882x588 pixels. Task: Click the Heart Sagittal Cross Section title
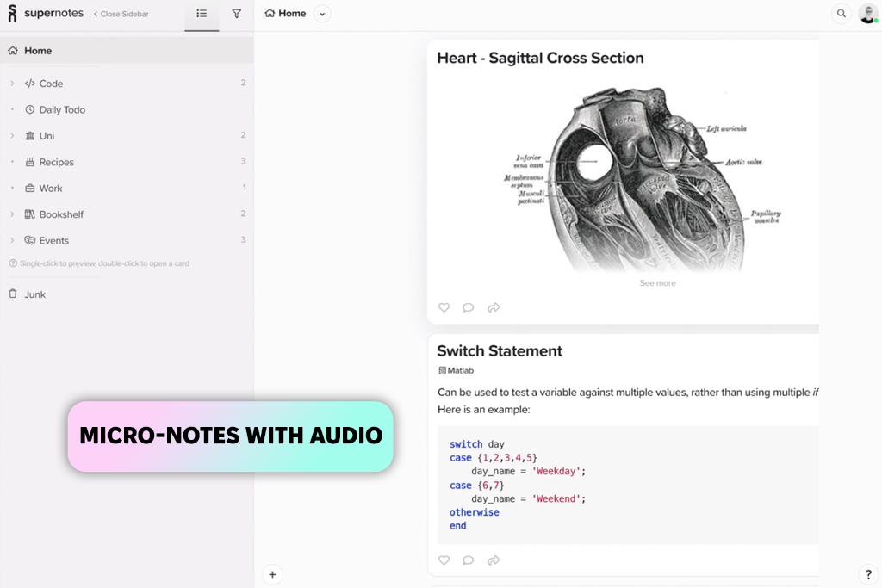[540, 58]
